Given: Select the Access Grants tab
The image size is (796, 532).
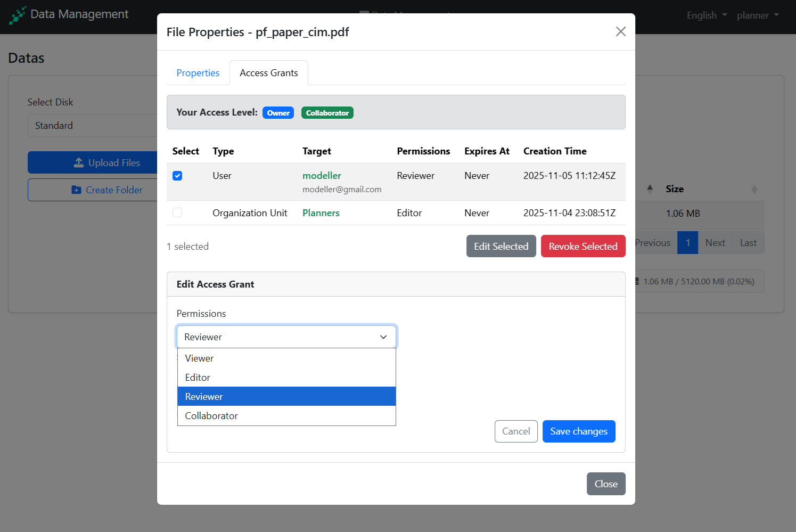Looking at the screenshot, I should [x=268, y=73].
